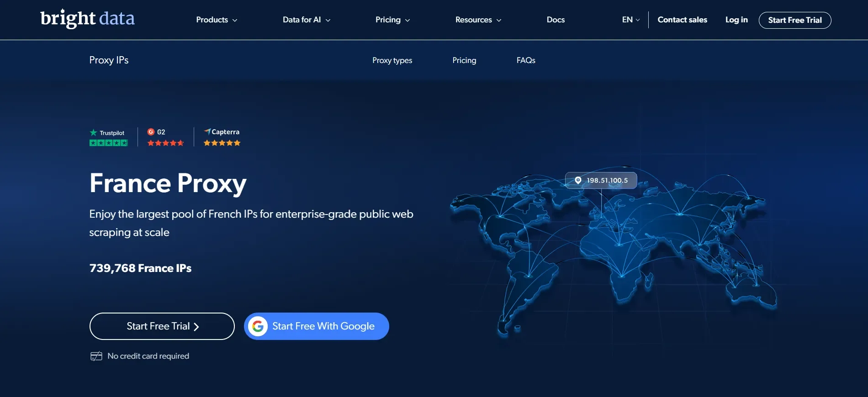Click the G2 red star rating
Screen dimensions: 868x397
[165, 143]
